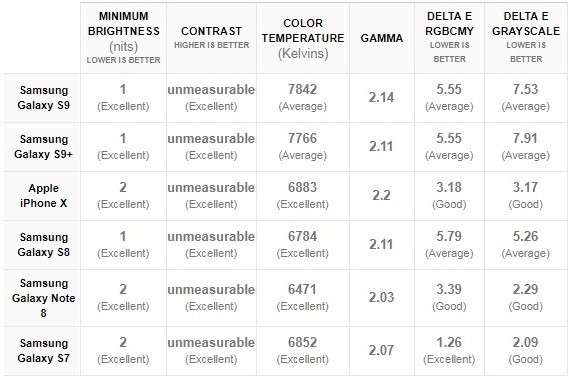Click the Note 8 color temperature 6471
The height and width of the screenshot is (380, 569).
303,290
